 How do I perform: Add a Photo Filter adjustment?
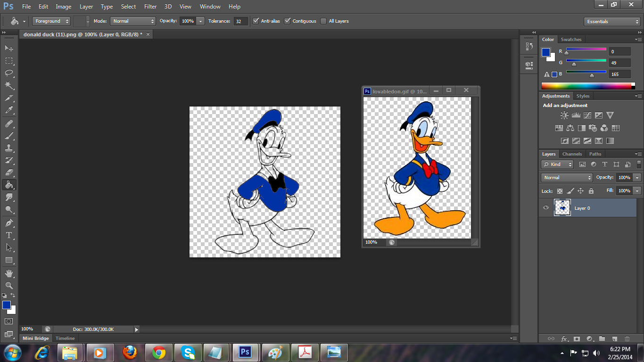593,128
